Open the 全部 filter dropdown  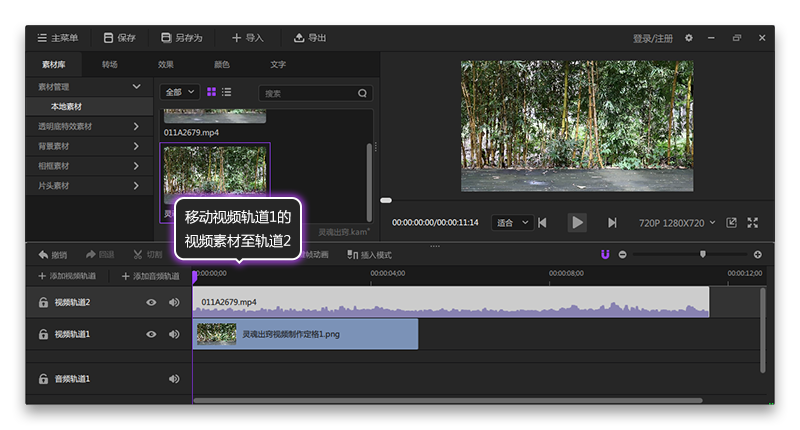coord(180,92)
